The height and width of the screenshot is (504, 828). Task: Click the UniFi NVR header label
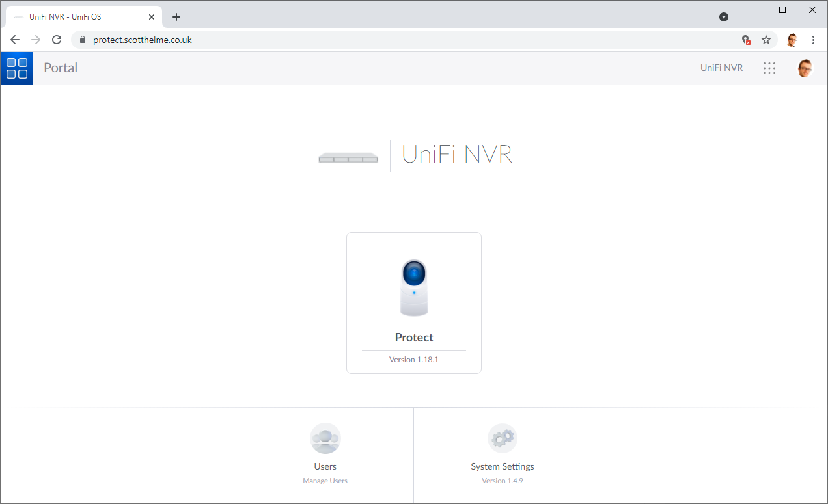[721, 68]
